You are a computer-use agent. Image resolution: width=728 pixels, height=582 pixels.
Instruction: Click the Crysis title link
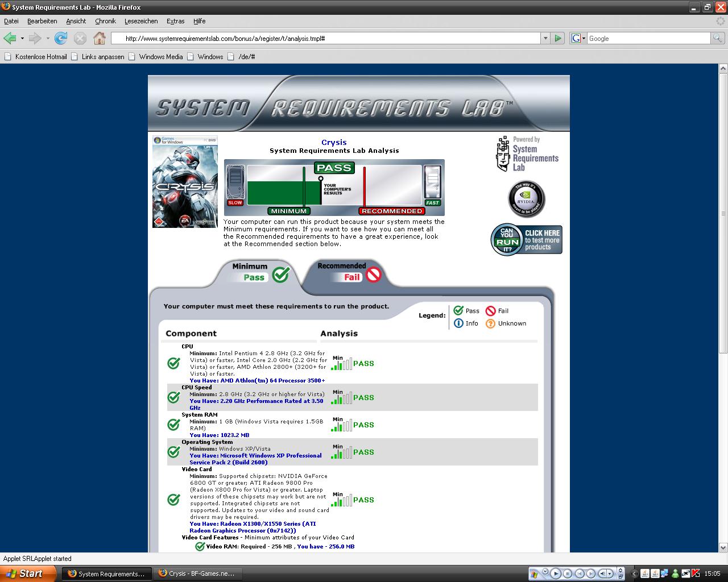coord(334,142)
